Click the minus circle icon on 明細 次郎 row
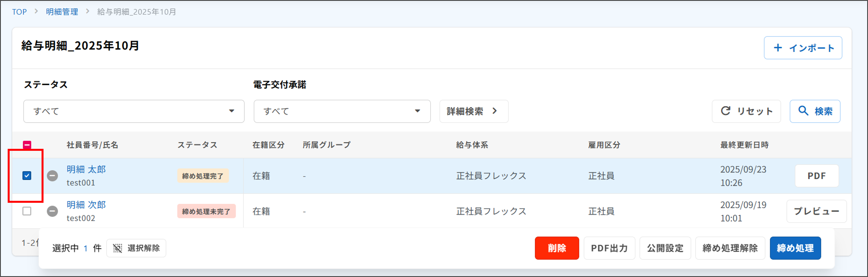868x277 pixels. coord(52,211)
